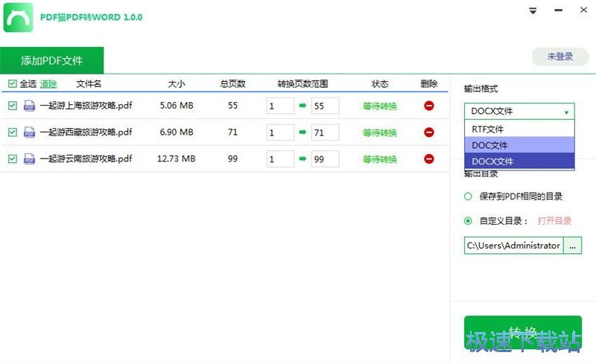Toggle the 全选 select-all checkbox
This screenshot has height=364, width=596.
point(12,84)
